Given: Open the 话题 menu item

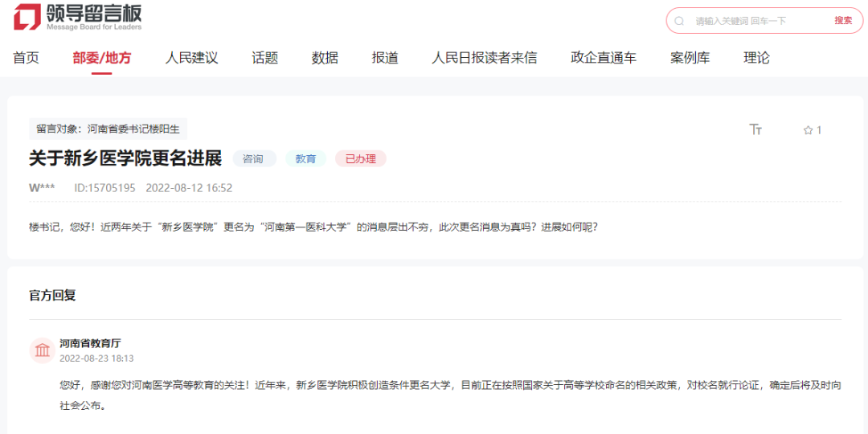Looking at the screenshot, I should pyautogui.click(x=264, y=58).
